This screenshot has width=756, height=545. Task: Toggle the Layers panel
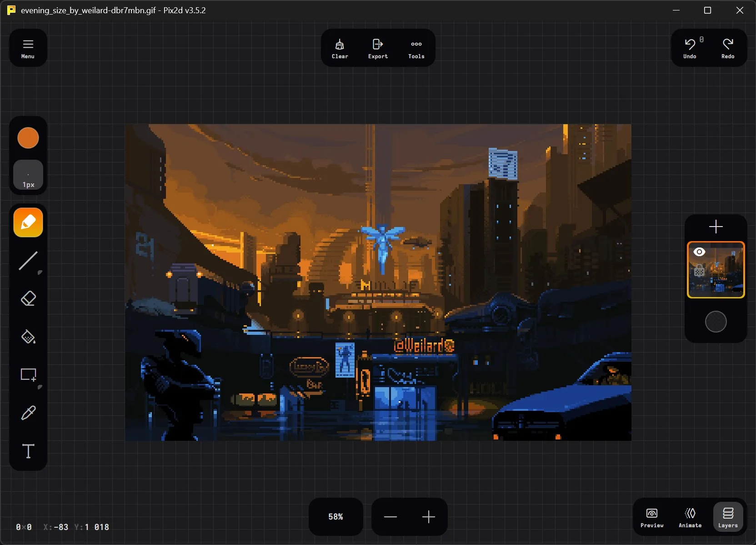728,517
